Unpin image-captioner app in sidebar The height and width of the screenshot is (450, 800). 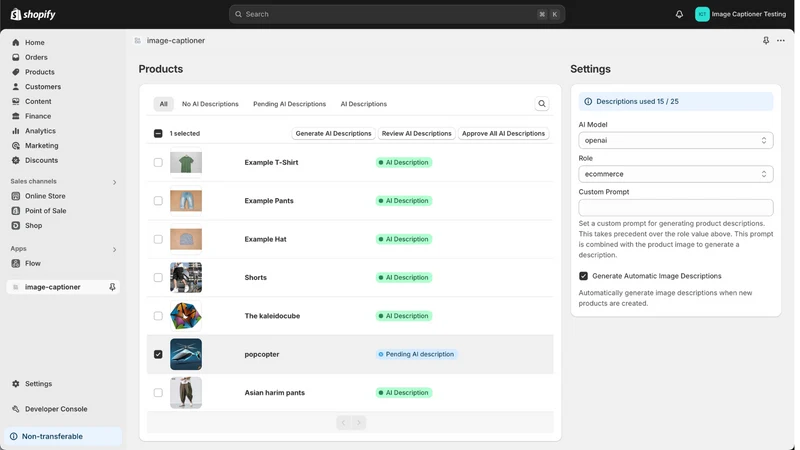pos(112,287)
